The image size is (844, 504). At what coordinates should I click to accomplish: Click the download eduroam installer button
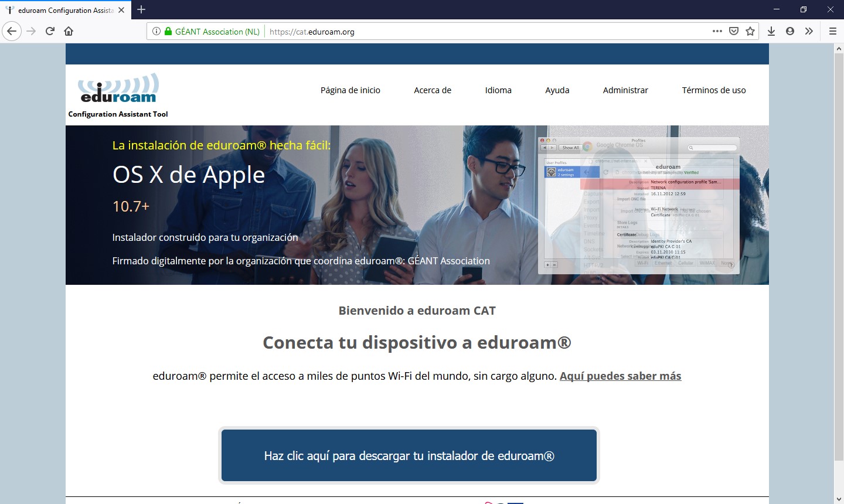pos(409,455)
